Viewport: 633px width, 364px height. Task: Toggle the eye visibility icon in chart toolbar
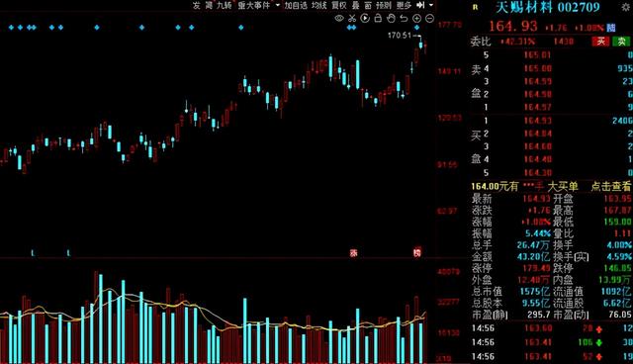click(339, 18)
